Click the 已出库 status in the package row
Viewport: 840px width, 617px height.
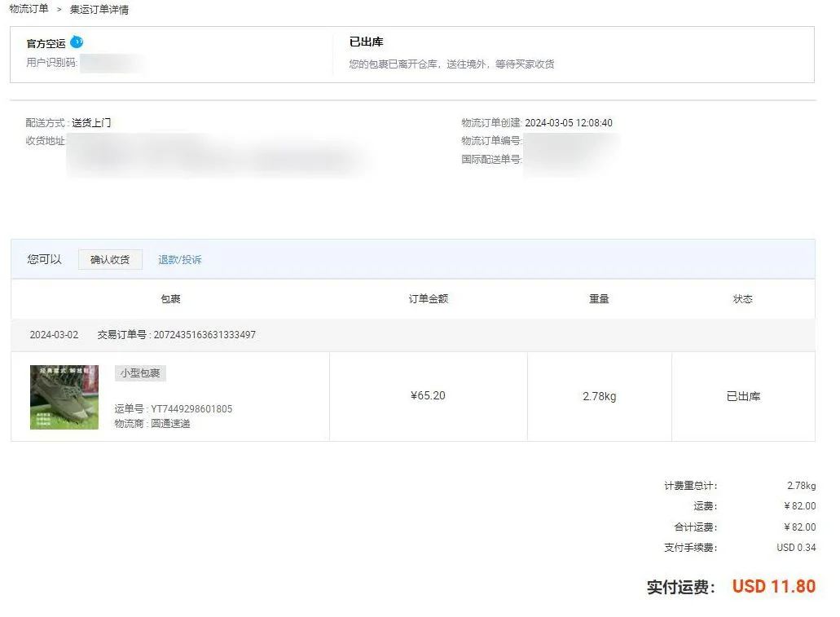pyautogui.click(x=743, y=397)
